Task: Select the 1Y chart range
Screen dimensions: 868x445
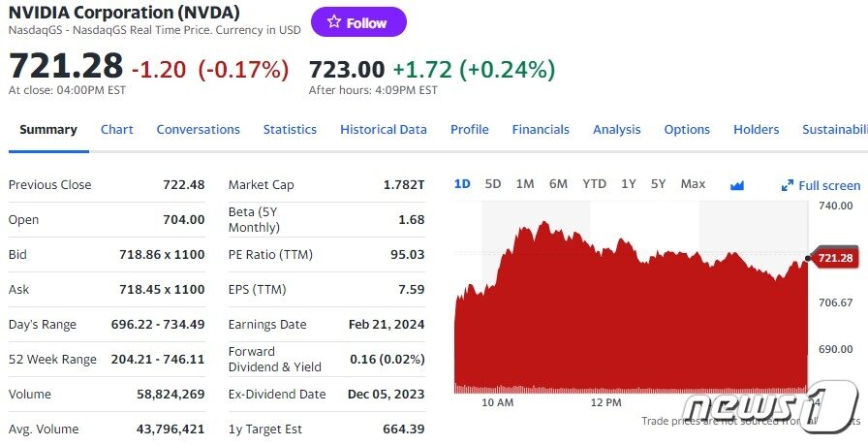Action: [x=629, y=184]
